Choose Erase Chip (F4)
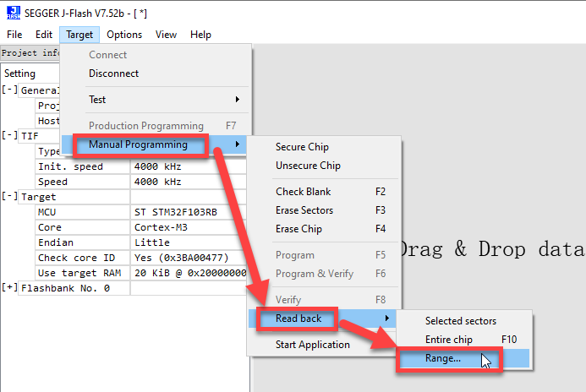 pos(324,229)
